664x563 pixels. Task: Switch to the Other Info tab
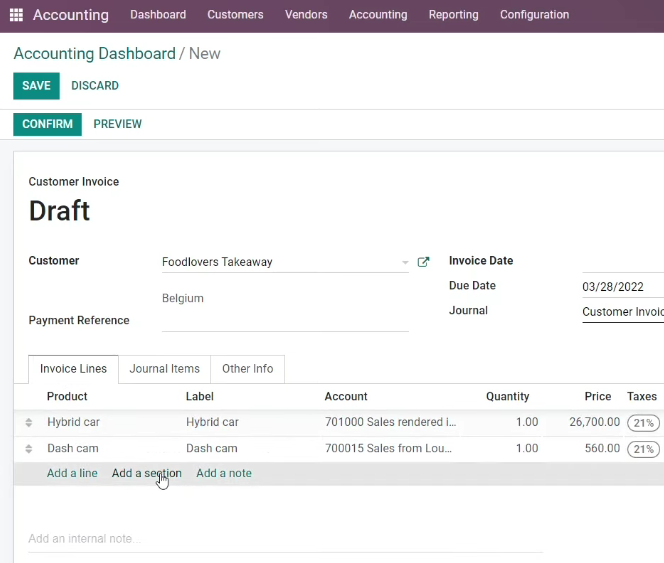[x=248, y=369]
